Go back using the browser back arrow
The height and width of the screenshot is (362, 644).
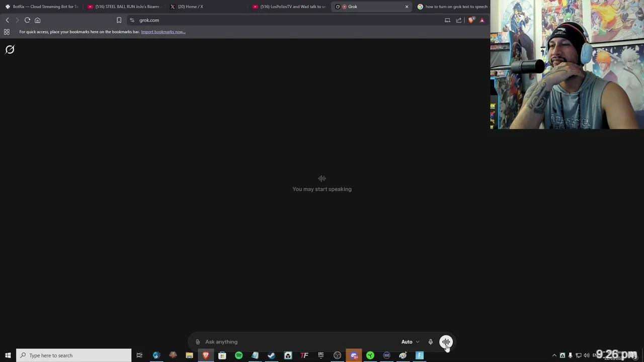click(x=7, y=20)
